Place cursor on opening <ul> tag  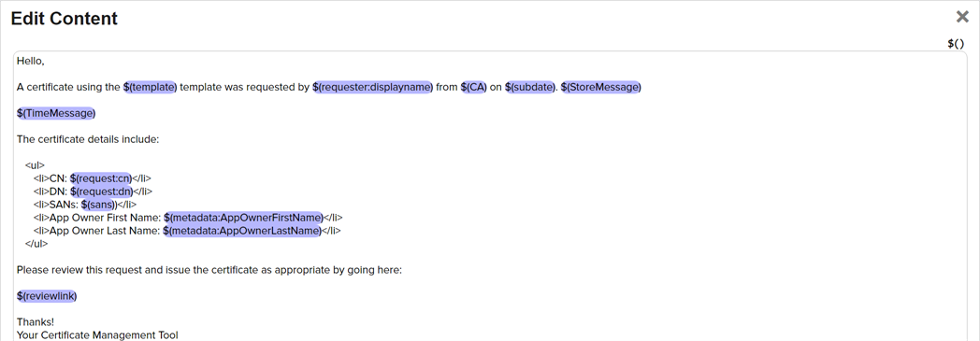[x=35, y=165]
